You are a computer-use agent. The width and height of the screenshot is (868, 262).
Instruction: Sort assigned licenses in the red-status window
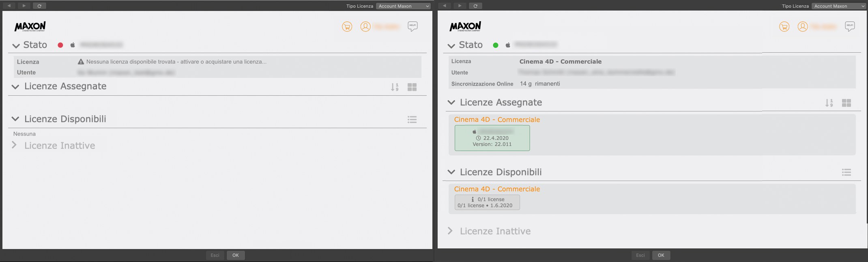(395, 87)
